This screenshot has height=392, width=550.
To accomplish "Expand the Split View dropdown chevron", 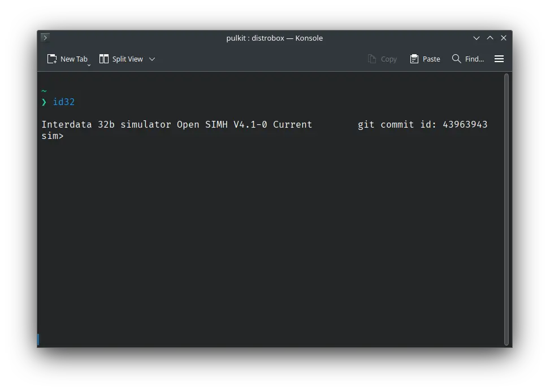I will point(152,59).
